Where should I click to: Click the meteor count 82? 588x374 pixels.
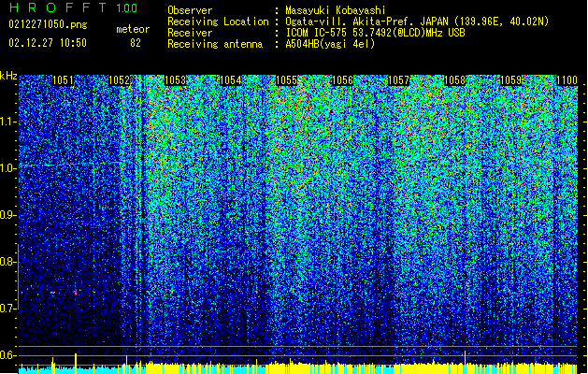click(136, 43)
